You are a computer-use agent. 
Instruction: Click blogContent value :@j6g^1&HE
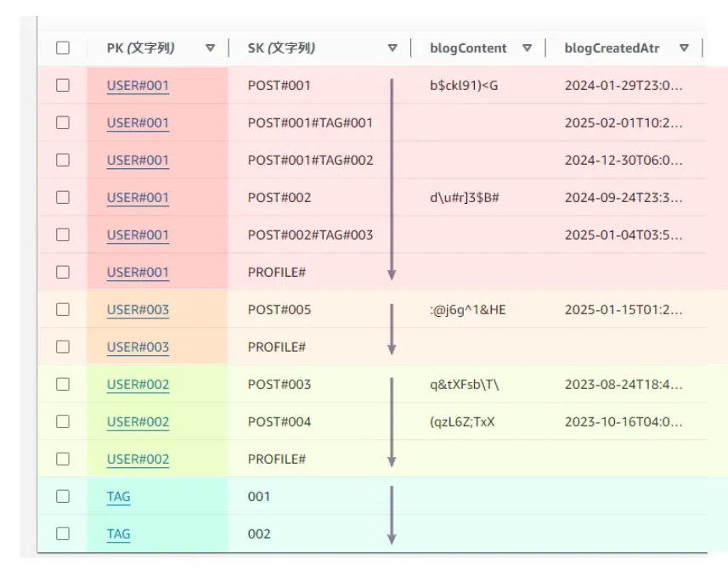point(467,309)
